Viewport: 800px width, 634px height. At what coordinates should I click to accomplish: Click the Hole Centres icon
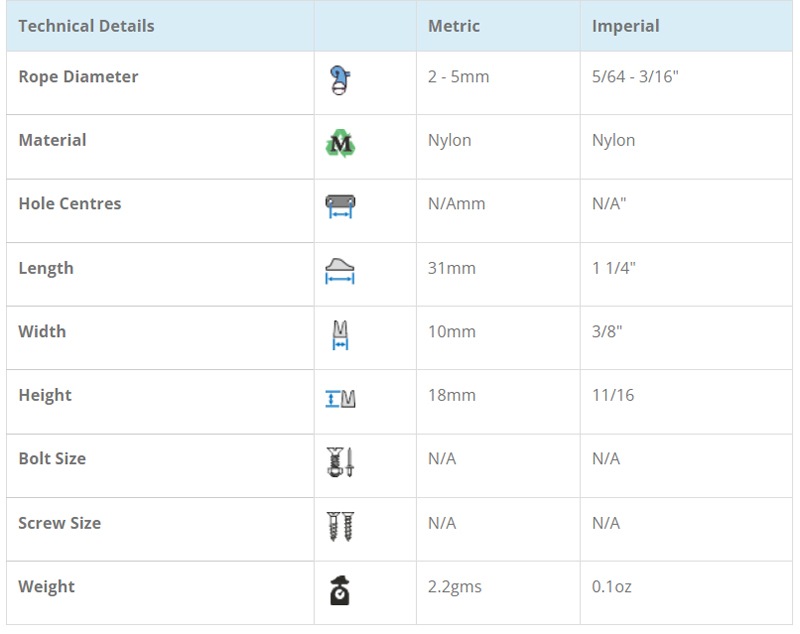coord(340,206)
